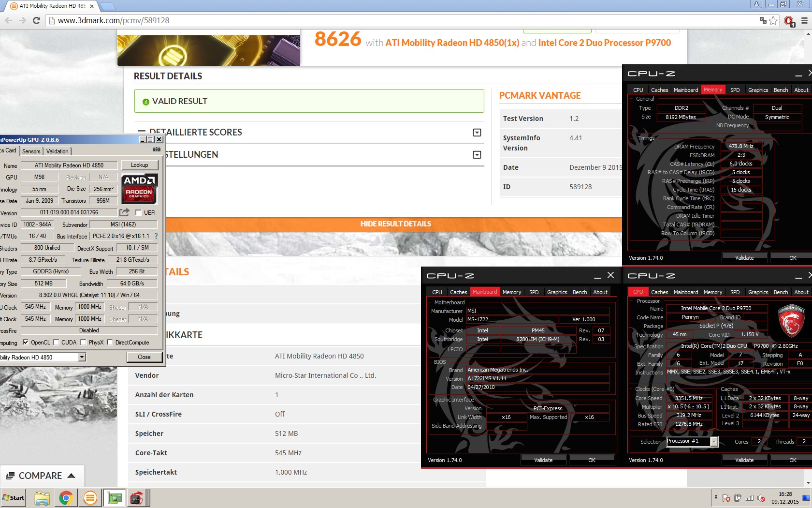Image resolution: width=812 pixels, height=508 pixels.
Task: Select Graphics tab in CPU tab CPU-Z window
Action: coord(758,292)
